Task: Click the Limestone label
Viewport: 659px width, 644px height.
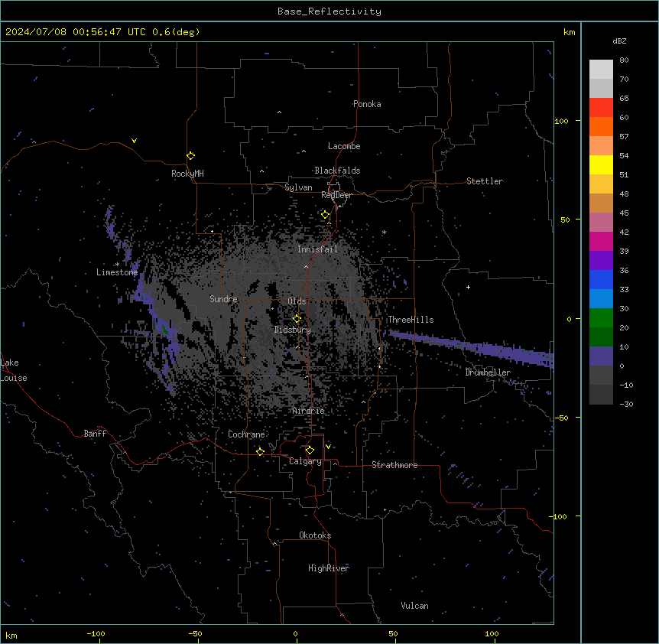Action: pos(117,272)
